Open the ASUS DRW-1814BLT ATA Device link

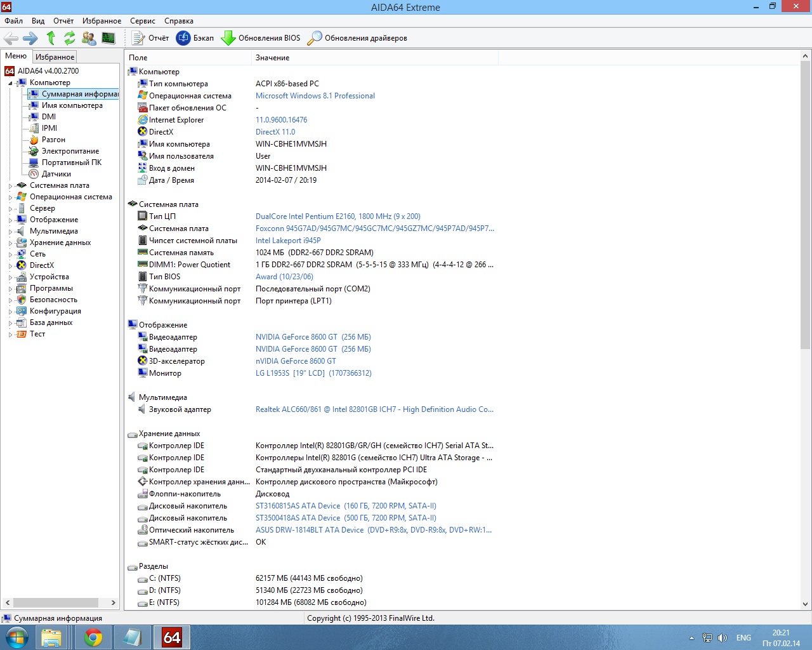tap(374, 530)
